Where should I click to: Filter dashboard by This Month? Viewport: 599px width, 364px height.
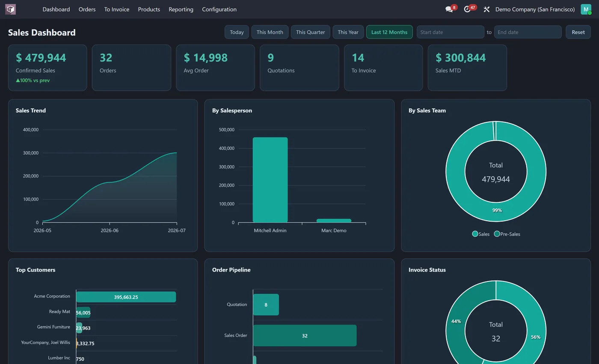[270, 32]
